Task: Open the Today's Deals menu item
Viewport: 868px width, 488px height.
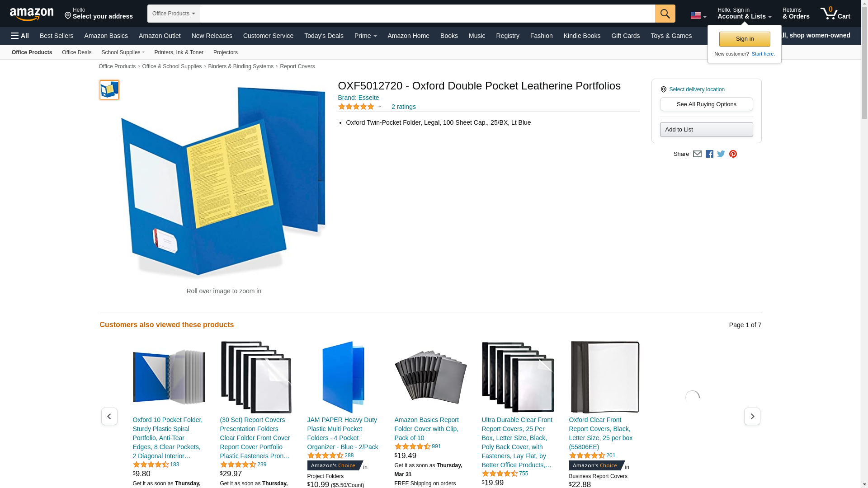Action: point(324,36)
